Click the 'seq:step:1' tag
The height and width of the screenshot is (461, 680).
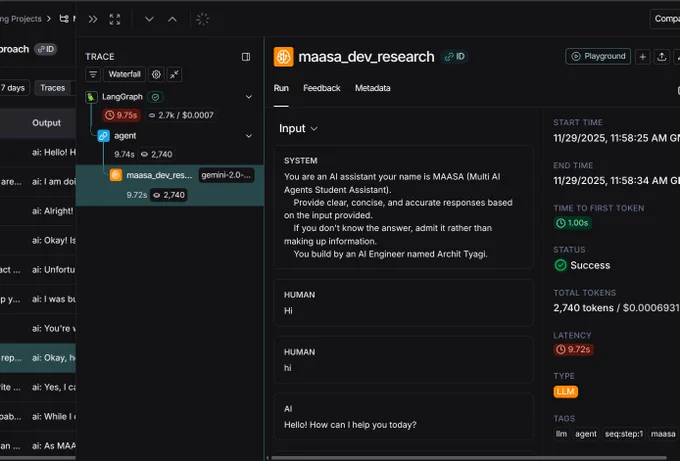pos(624,434)
